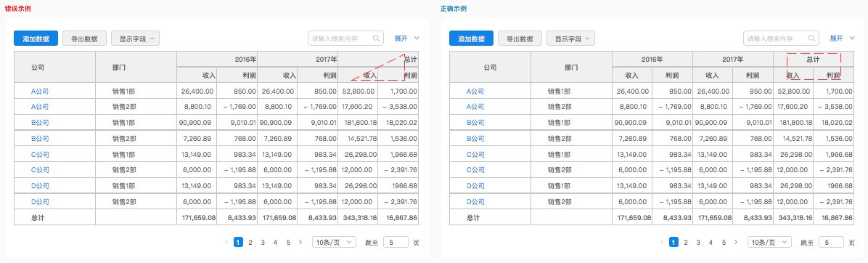Open the 显示字段 dropdown in the 错误示例 panel

pos(136,39)
